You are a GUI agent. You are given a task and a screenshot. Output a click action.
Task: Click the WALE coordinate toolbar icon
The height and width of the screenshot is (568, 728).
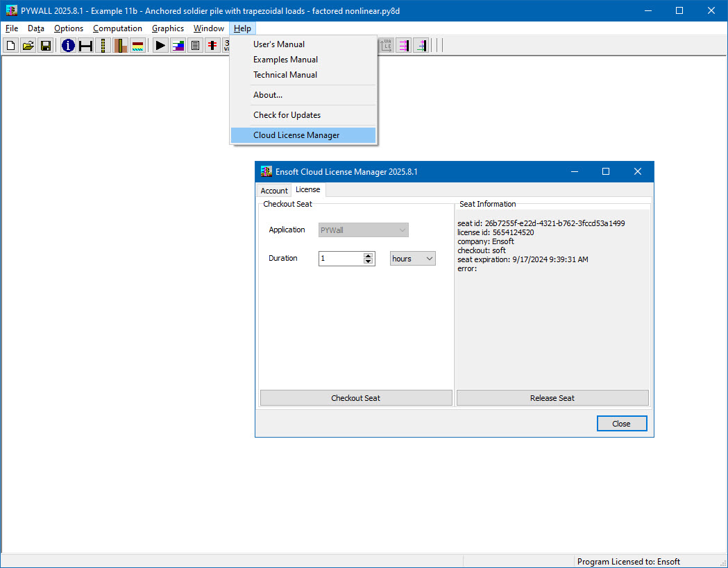[386, 45]
